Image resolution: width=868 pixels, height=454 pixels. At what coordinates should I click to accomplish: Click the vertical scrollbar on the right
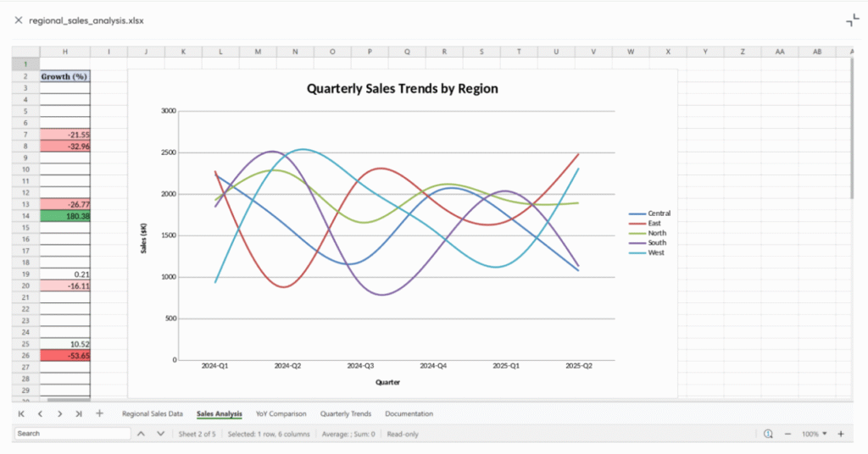pyautogui.click(x=853, y=127)
